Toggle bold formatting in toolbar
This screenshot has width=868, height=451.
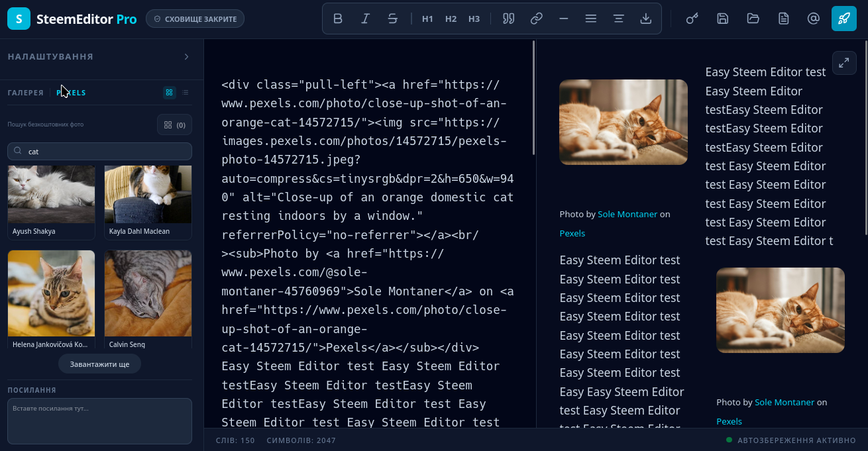(338, 19)
